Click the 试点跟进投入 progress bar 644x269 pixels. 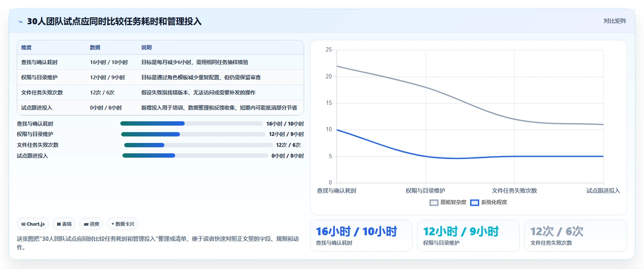coord(195,156)
